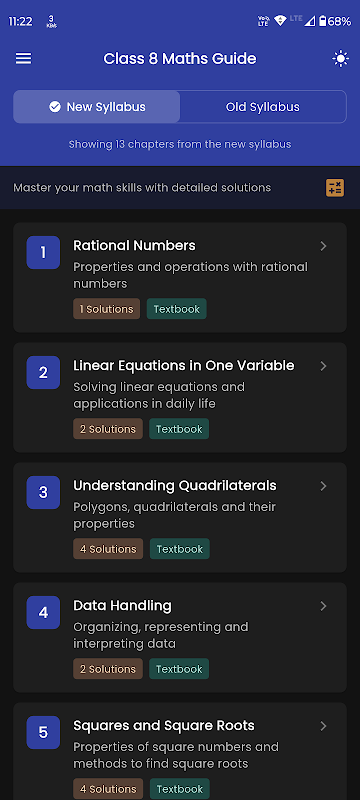This screenshot has height=800, width=360.
Task: Open chapter number 1 badge
Action: [x=43, y=253]
